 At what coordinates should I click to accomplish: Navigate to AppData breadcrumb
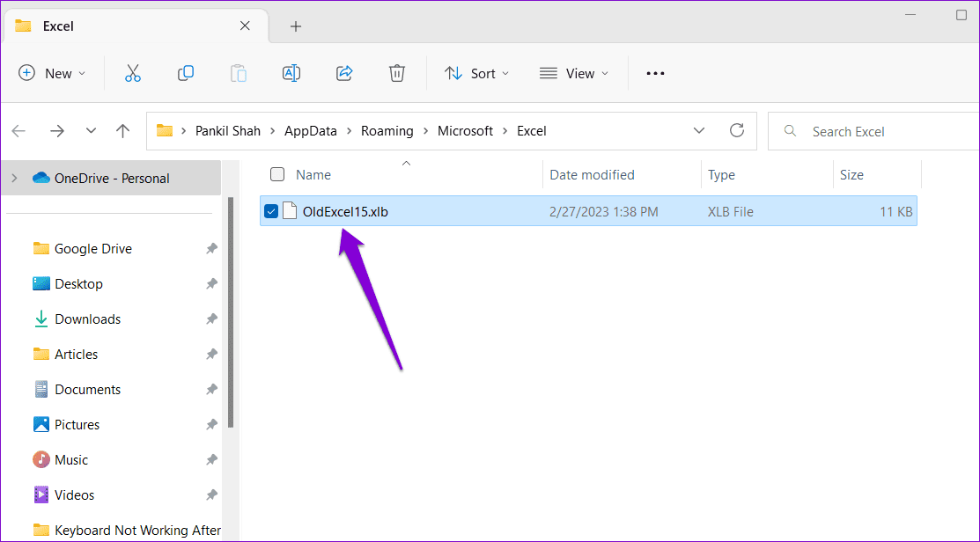[x=311, y=131]
